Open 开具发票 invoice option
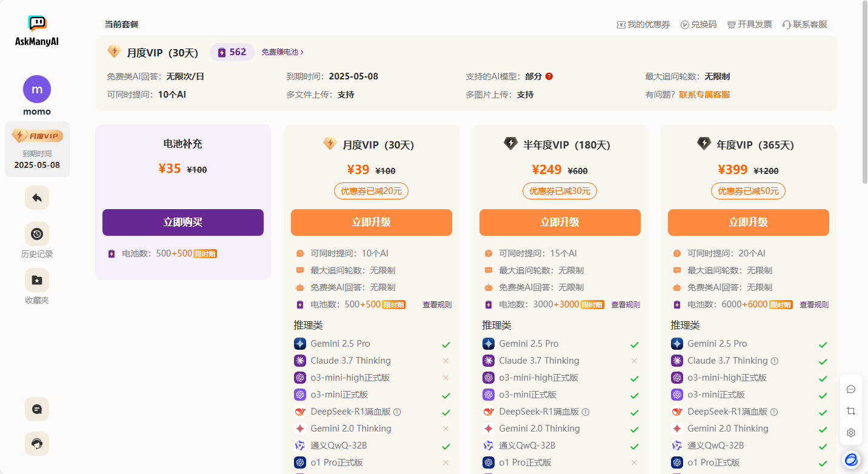 pyautogui.click(x=749, y=24)
